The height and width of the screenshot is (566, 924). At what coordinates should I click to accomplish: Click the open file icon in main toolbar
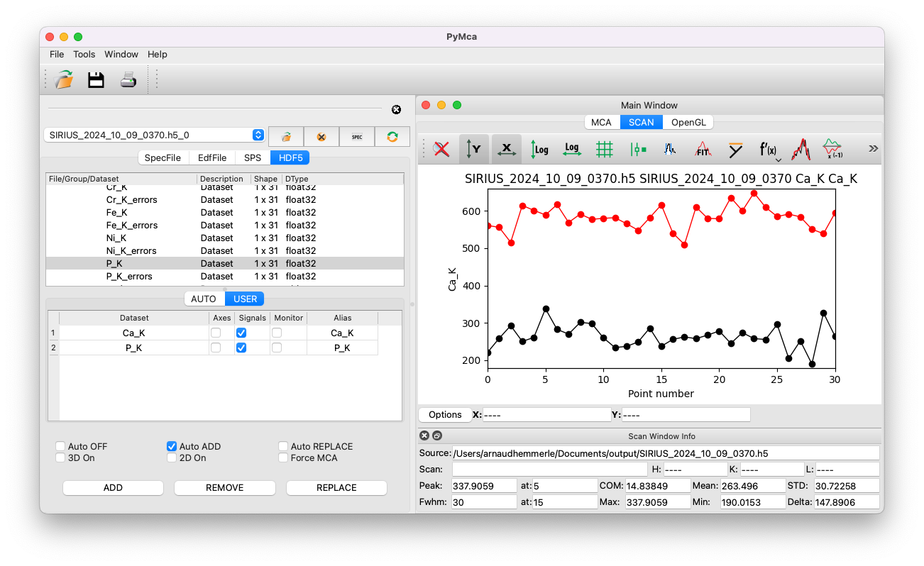pos(65,79)
